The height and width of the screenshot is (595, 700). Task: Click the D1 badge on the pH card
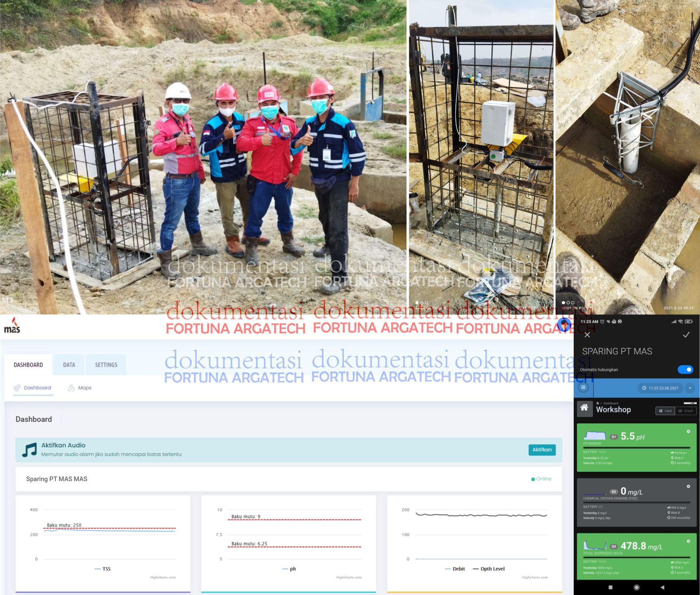coord(614,437)
